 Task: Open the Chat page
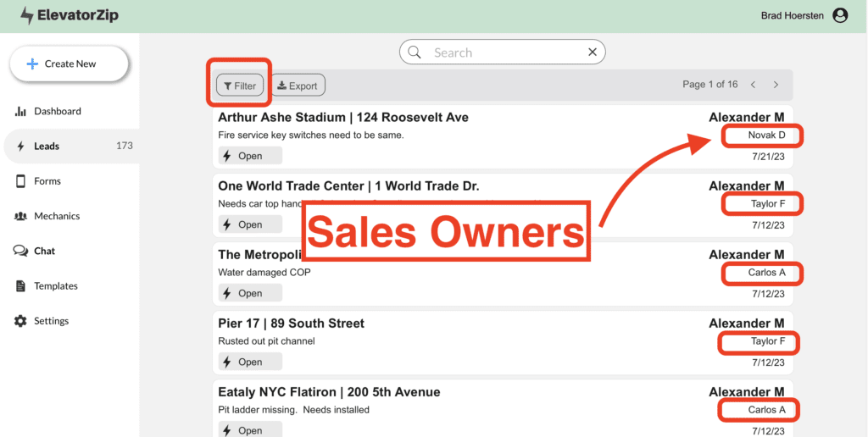(44, 251)
